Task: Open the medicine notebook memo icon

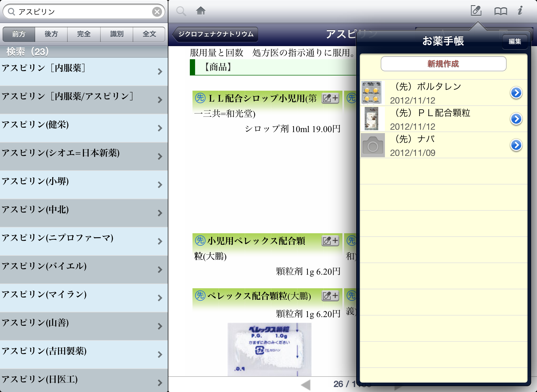Action: pos(476,11)
